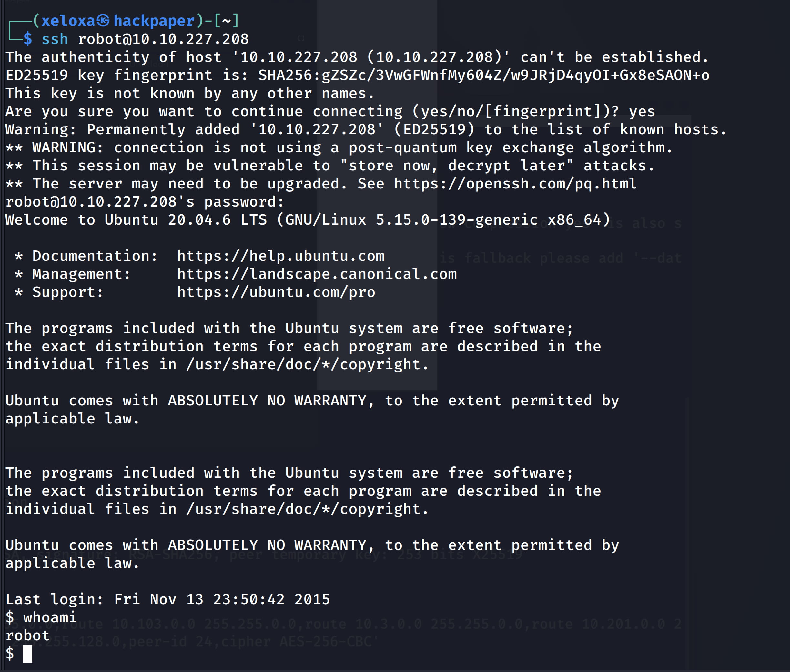This screenshot has height=672, width=790.
Task: Click the robot@10.10.227.208 argument in the ssh command
Action: point(163,39)
